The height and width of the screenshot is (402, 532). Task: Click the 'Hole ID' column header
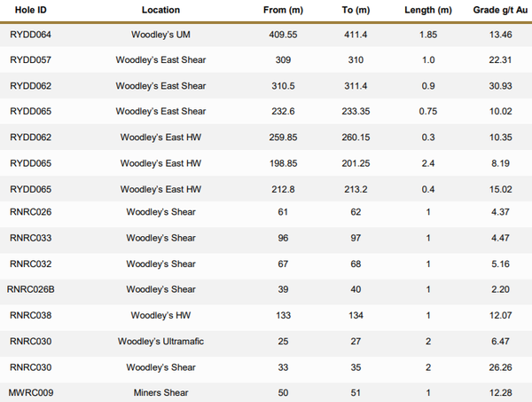30,10
